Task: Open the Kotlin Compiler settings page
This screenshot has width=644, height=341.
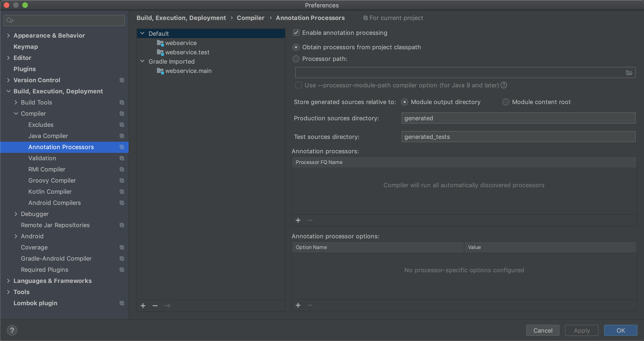Action: tap(50, 192)
